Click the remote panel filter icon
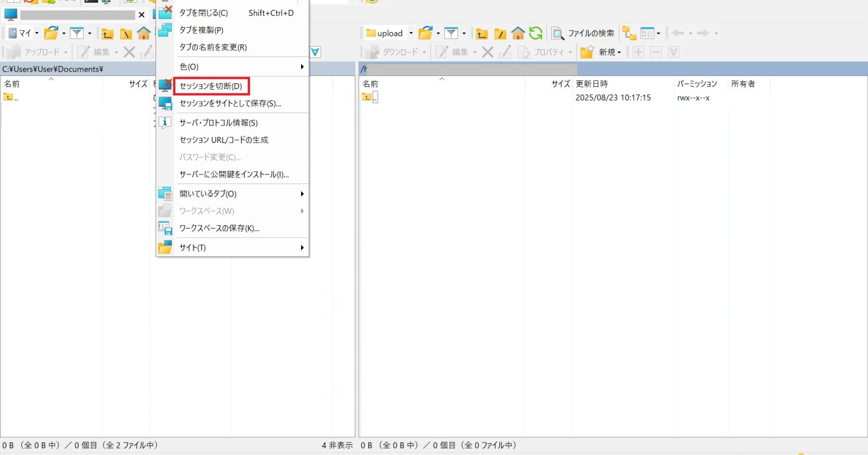Viewport: 868px width, 455px height. point(451,33)
